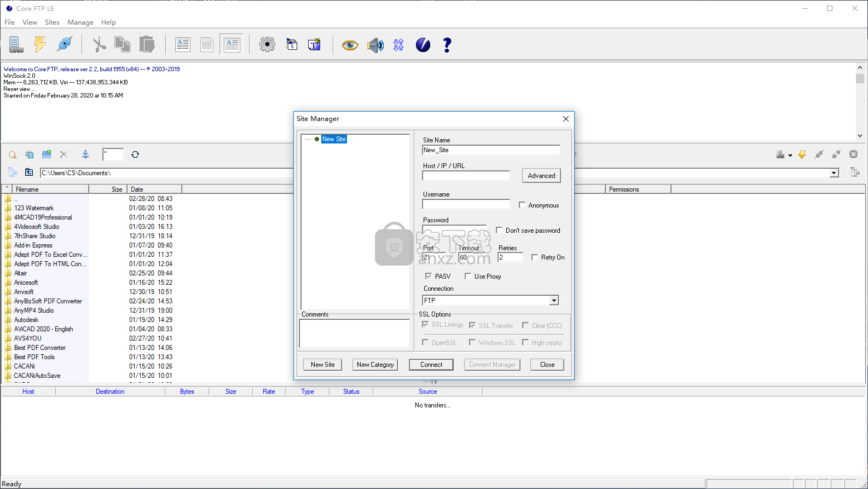868x489 pixels.
Task: Click the transfer arrows toolbar icon
Action: [x=398, y=45]
